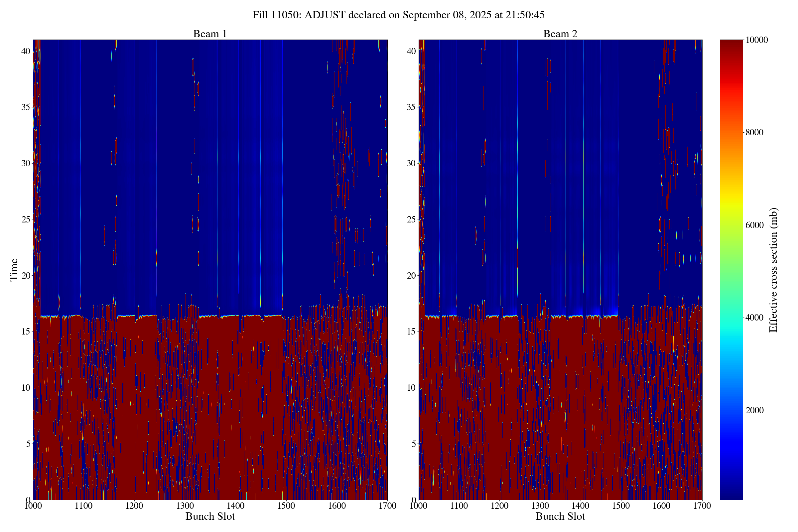
Task: Click the 1200 tick on Beam 2 x-axis
Action: (x=499, y=506)
